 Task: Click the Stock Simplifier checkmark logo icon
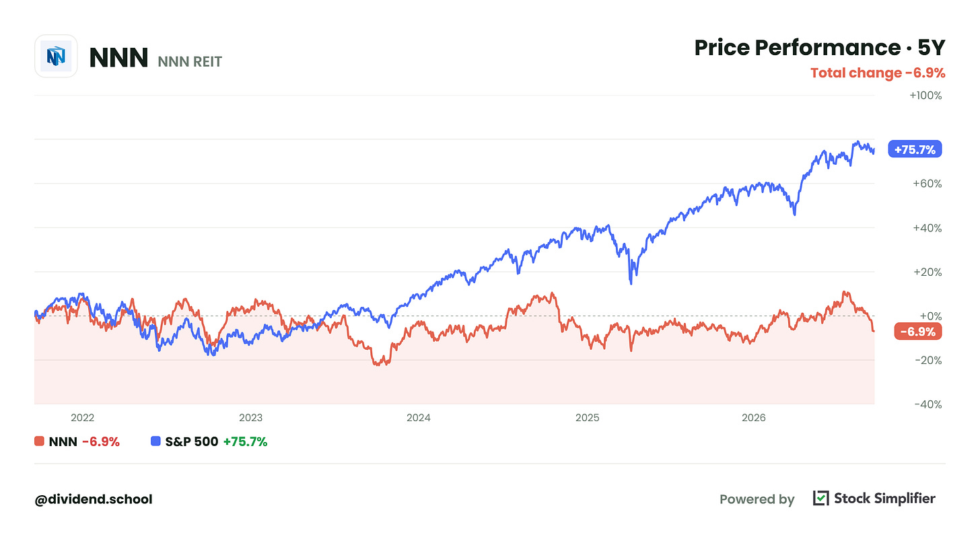(820, 499)
